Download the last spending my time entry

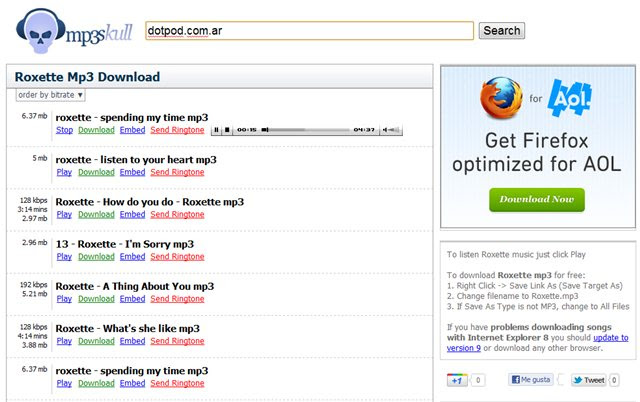96,383
